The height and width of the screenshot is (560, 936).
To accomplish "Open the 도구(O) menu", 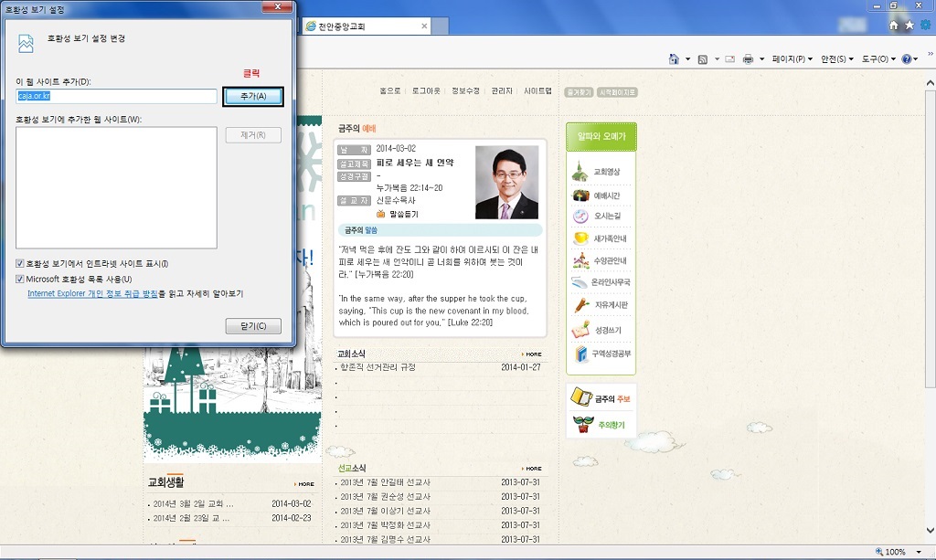I will pos(878,59).
